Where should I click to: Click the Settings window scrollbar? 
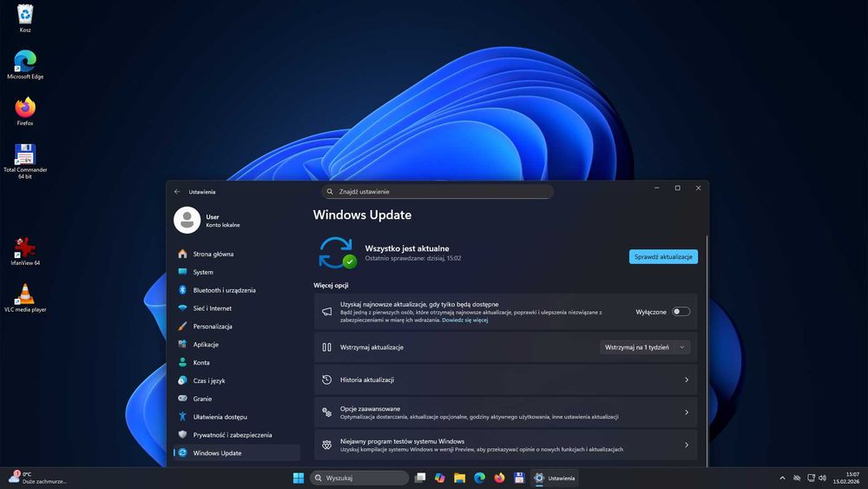[707, 351]
